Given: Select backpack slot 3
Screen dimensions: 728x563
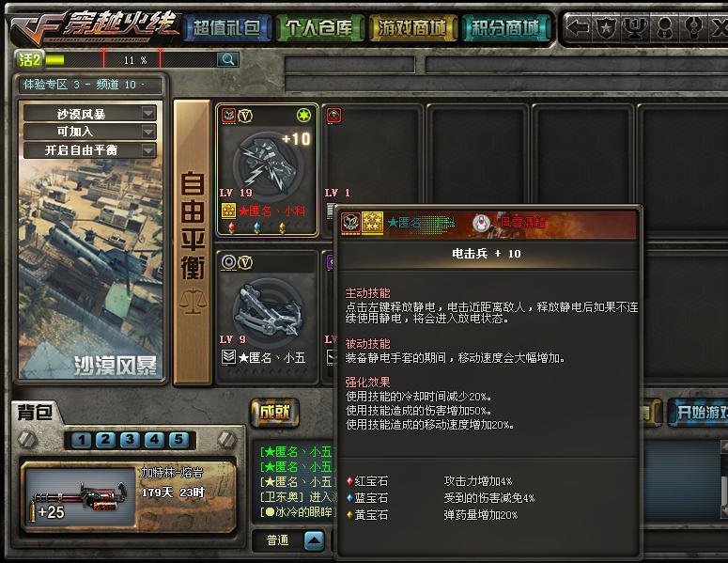Looking at the screenshot, I should tap(130, 440).
